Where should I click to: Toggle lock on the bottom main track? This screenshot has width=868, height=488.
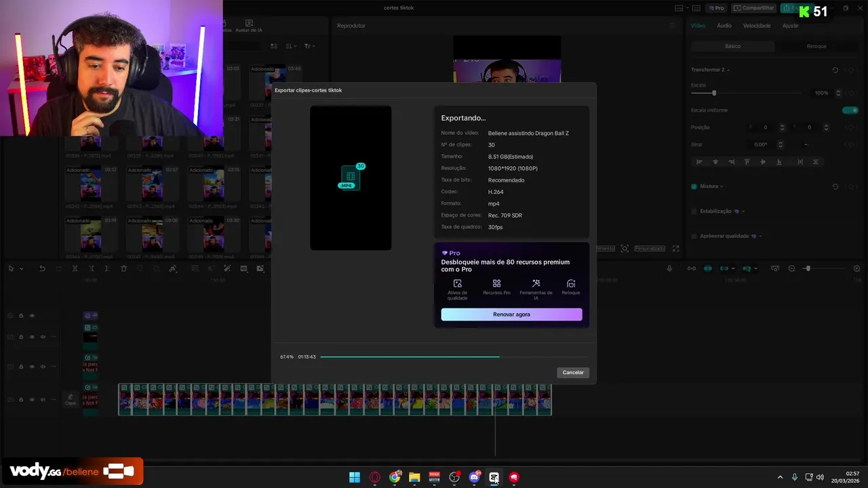(21, 400)
